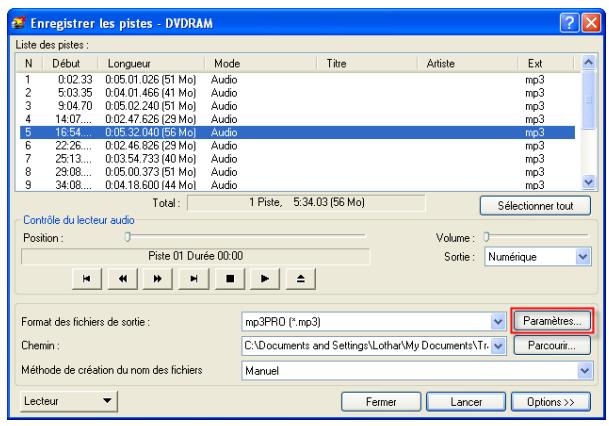Select track 1 starting at 0:02.33
This screenshot has width=609, height=426.
pos(298,80)
